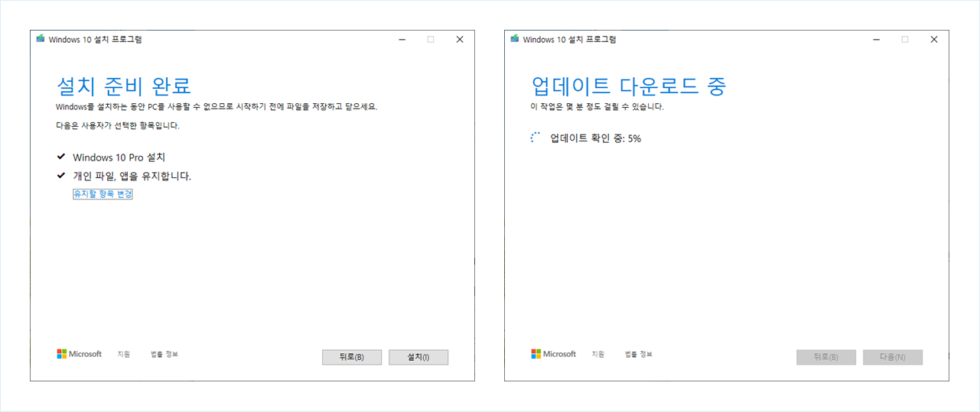
Task: Click 다음은 사용자가 선택한 항목입니다 text
Action: pos(118,125)
